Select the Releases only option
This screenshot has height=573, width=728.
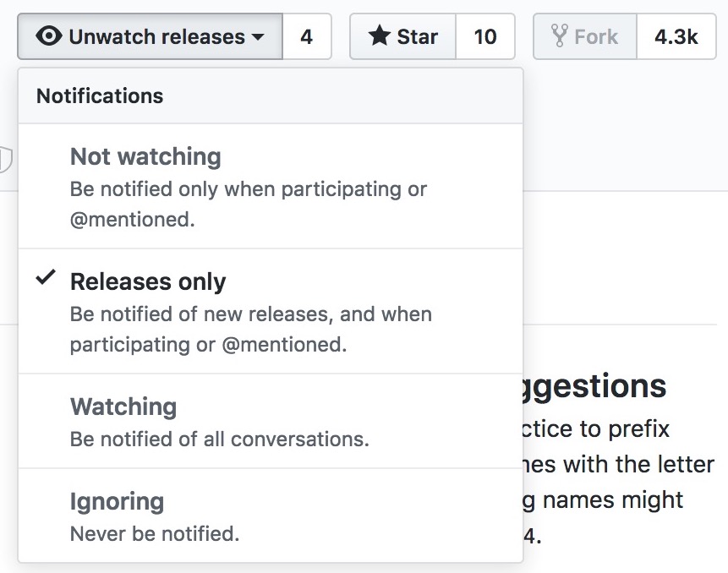tap(271, 311)
